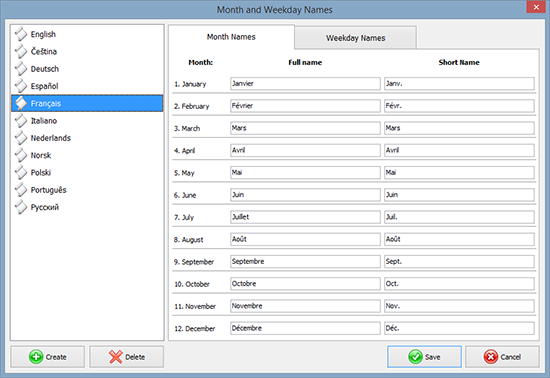
Task: Switch to the Month Names tab
Action: coord(231,37)
